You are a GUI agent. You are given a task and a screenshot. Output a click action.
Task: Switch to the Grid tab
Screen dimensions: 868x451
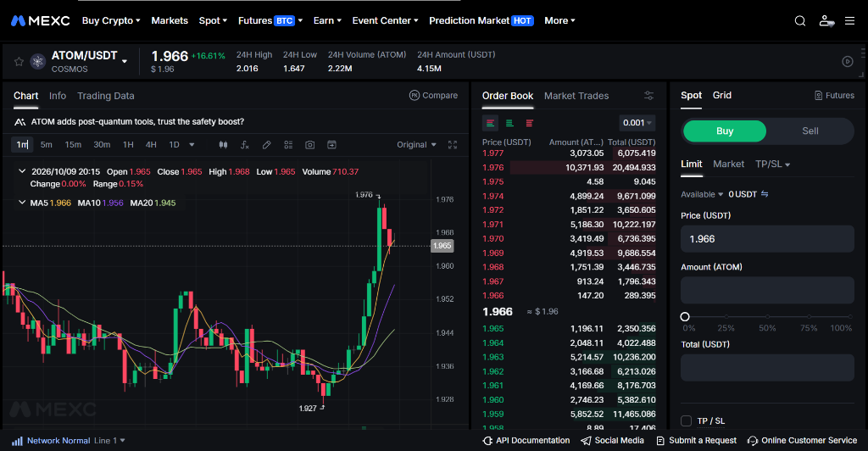point(722,95)
